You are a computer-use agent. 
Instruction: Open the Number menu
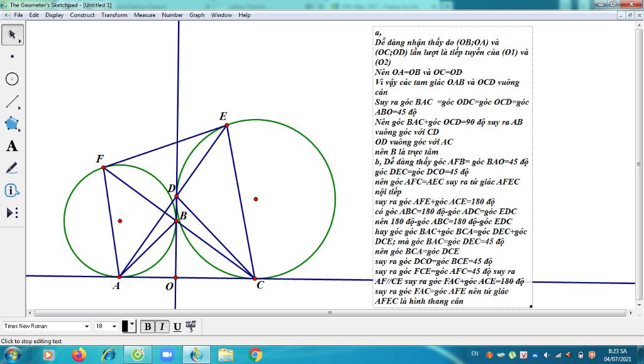[x=172, y=15]
